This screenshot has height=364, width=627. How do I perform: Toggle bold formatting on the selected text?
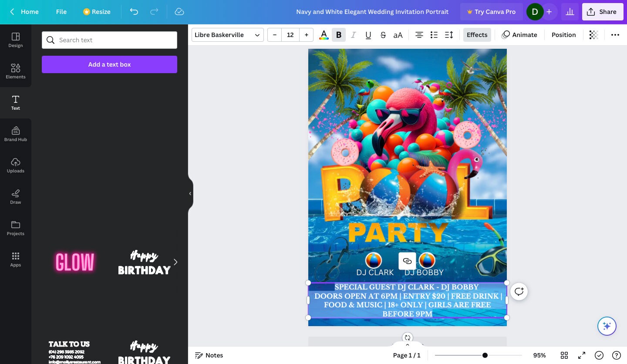339,35
